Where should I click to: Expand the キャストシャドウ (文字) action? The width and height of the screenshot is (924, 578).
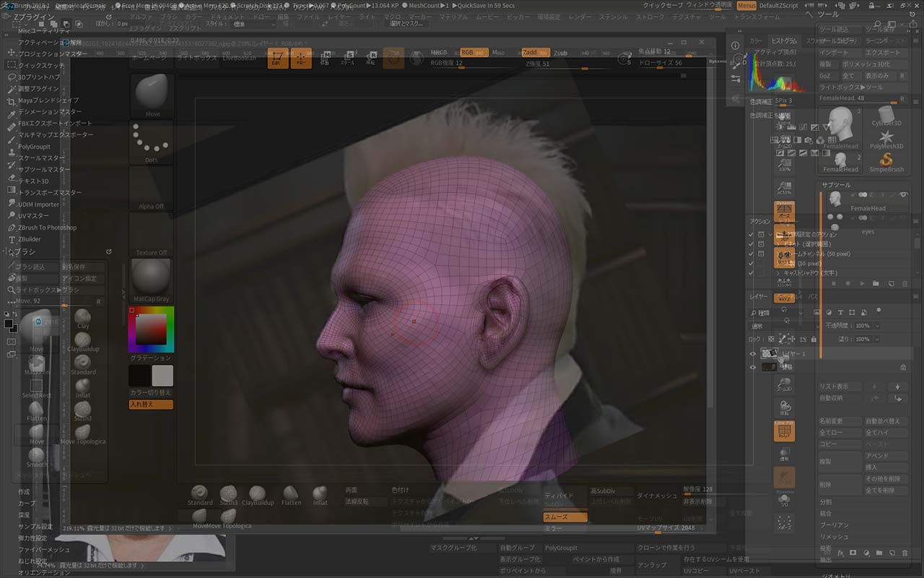click(777, 273)
